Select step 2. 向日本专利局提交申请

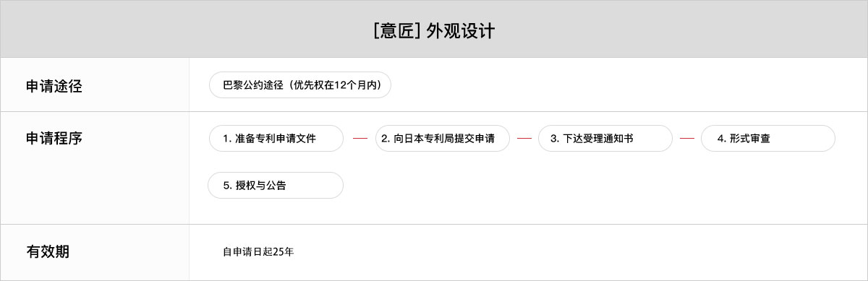pyautogui.click(x=443, y=138)
